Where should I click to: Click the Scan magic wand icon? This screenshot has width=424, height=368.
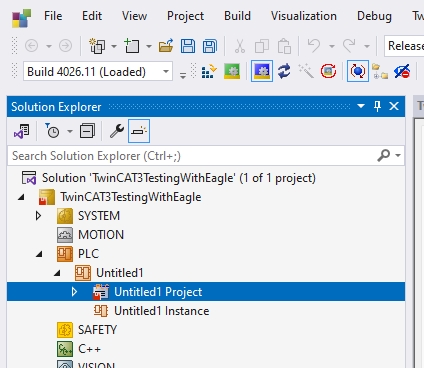tap(306, 71)
